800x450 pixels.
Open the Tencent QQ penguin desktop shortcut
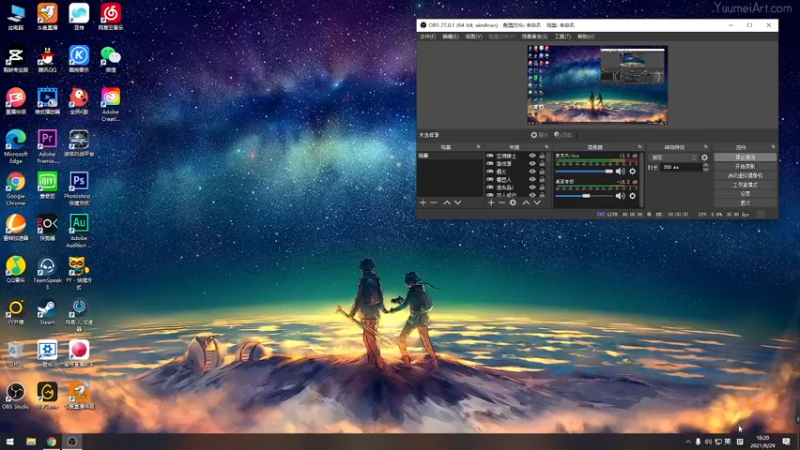pos(47,59)
